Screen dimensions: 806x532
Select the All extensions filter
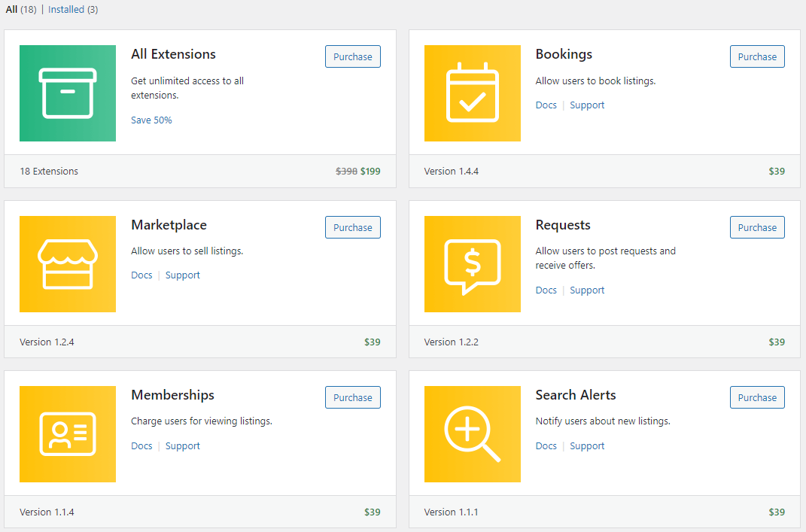click(x=11, y=9)
